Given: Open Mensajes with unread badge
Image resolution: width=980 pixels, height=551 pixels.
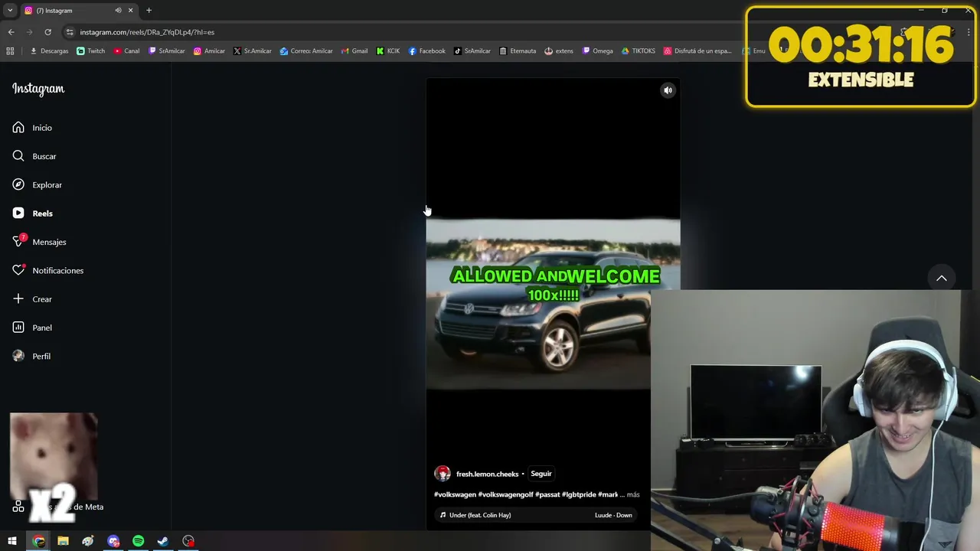Looking at the screenshot, I should coord(39,242).
